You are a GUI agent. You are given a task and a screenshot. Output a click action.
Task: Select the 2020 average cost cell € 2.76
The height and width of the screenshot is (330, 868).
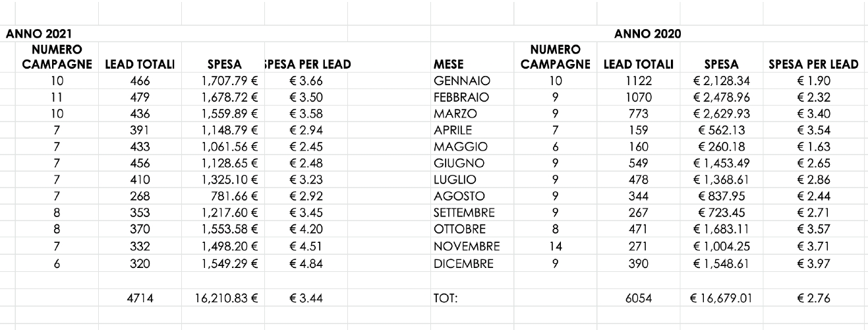tap(813, 297)
